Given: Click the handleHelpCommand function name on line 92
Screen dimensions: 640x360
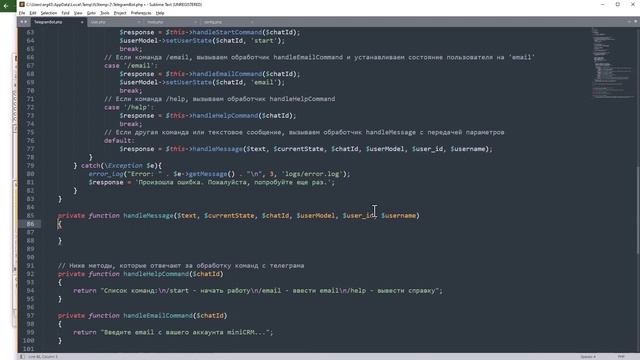Looking at the screenshot, I should [x=156, y=274].
